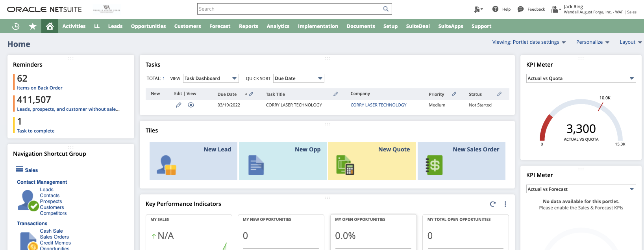This screenshot has height=250, width=644.
Task: Click the pencil icon next to Due Date header
Action: (251, 94)
